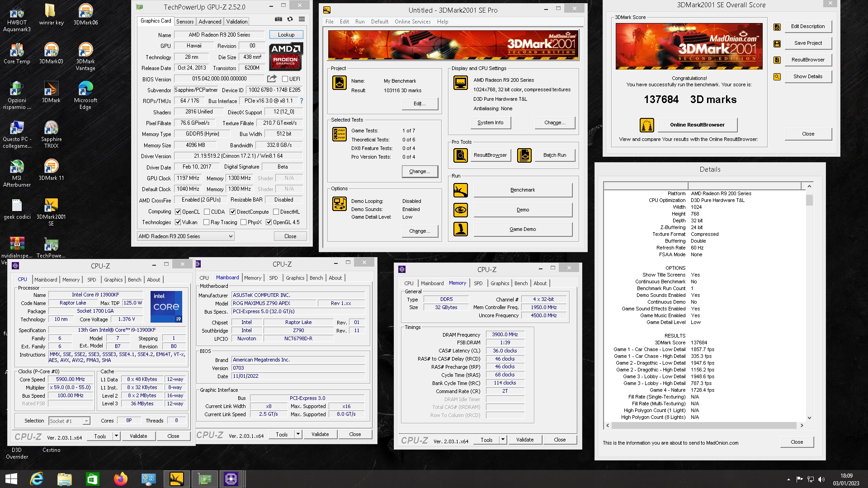The width and height of the screenshot is (868, 488).
Task: Switch to Bench tab in Mainboard CPU-Z window
Action: (x=316, y=278)
